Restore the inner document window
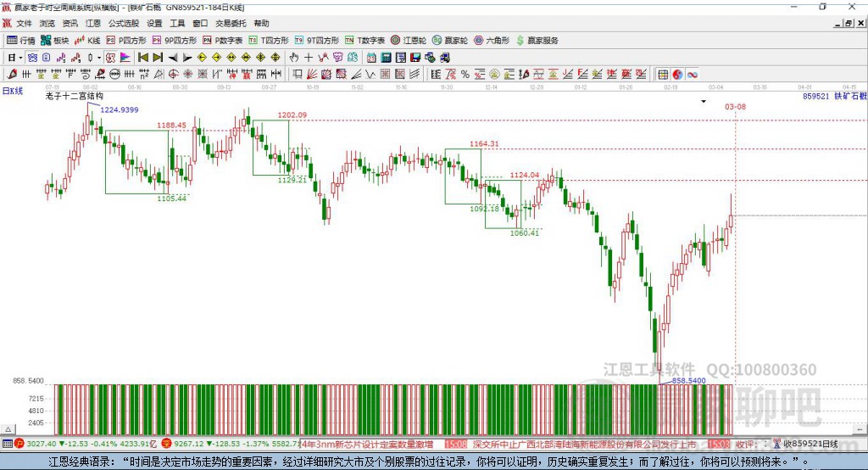This screenshot has height=470, width=868. tap(849, 23)
